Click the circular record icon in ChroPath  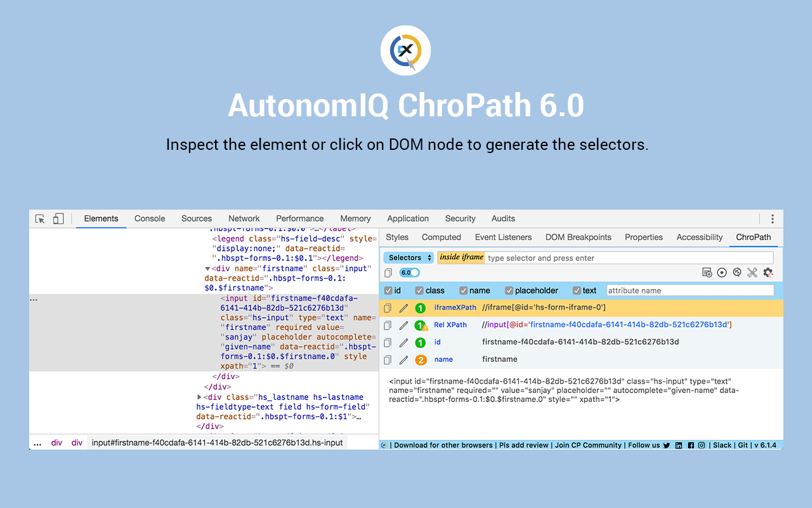(722, 272)
